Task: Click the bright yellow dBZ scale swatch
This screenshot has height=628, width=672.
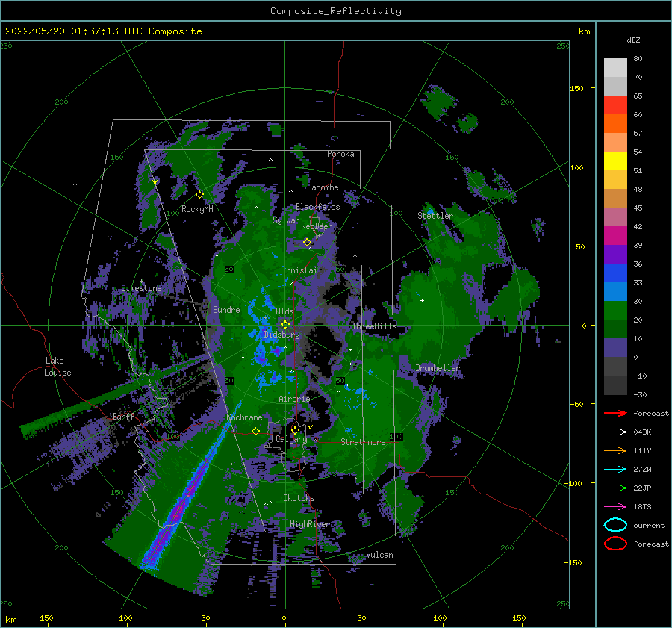Action: (615, 161)
